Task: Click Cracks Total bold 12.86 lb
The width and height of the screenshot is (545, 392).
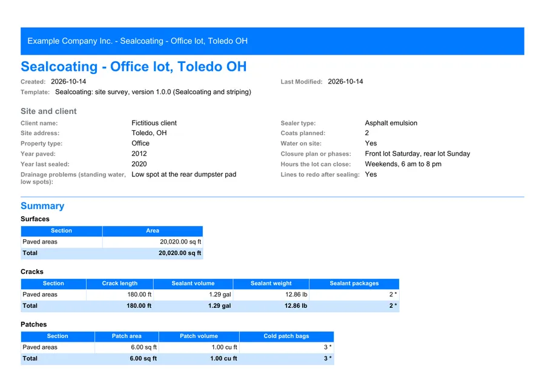Action: (x=296, y=306)
